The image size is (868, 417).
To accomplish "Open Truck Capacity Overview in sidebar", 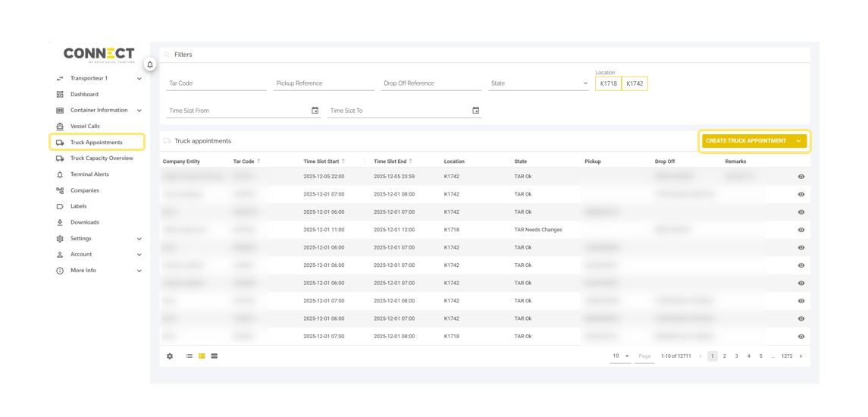I will coord(102,158).
